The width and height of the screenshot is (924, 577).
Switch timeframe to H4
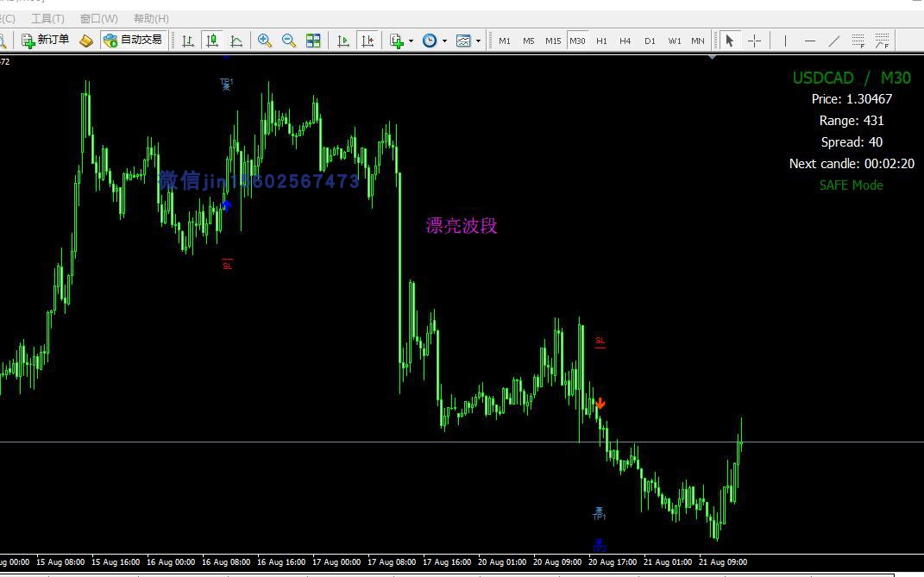click(625, 41)
